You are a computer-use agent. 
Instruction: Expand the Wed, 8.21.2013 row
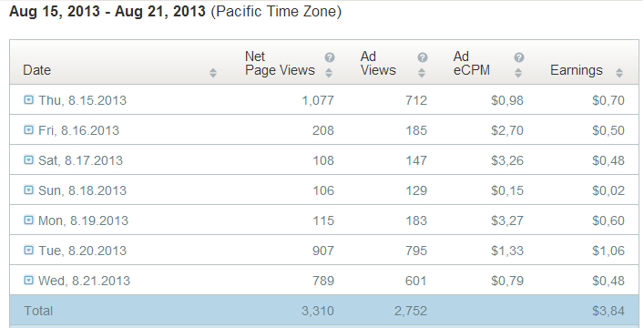28,280
